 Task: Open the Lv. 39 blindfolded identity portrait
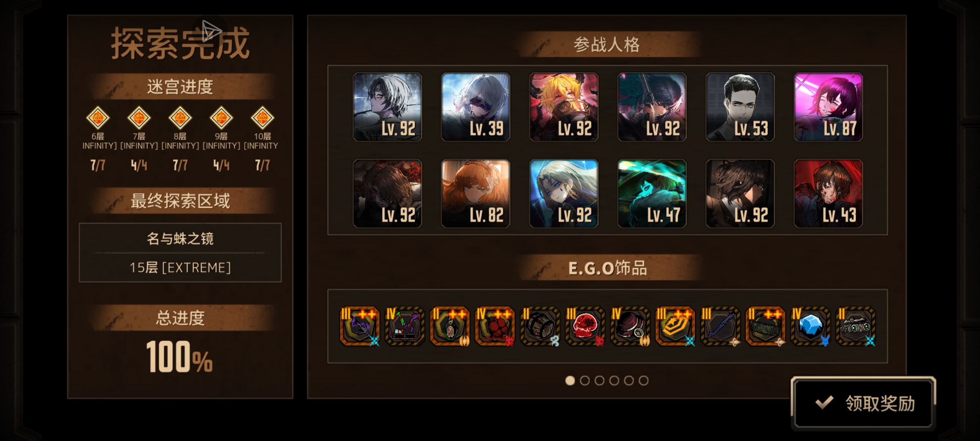click(476, 107)
